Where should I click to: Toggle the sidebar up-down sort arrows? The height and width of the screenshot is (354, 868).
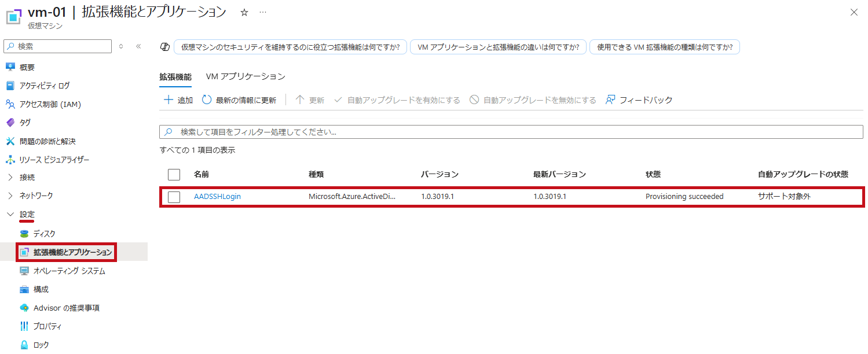point(121,46)
